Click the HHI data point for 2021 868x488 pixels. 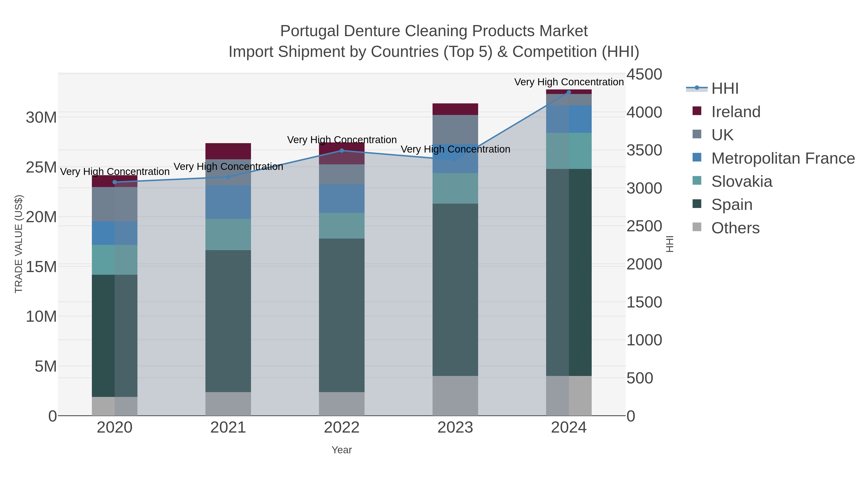tap(228, 177)
